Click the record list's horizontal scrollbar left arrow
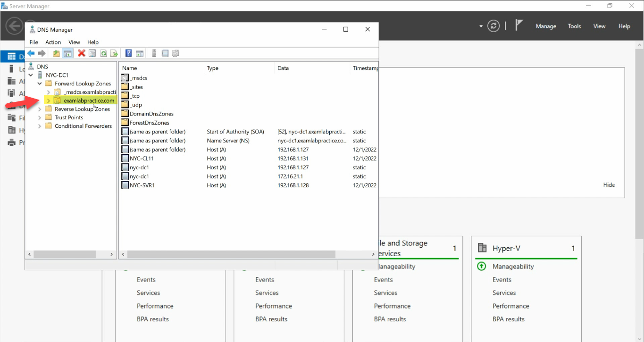This screenshot has height=342, width=644. [x=123, y=254]
